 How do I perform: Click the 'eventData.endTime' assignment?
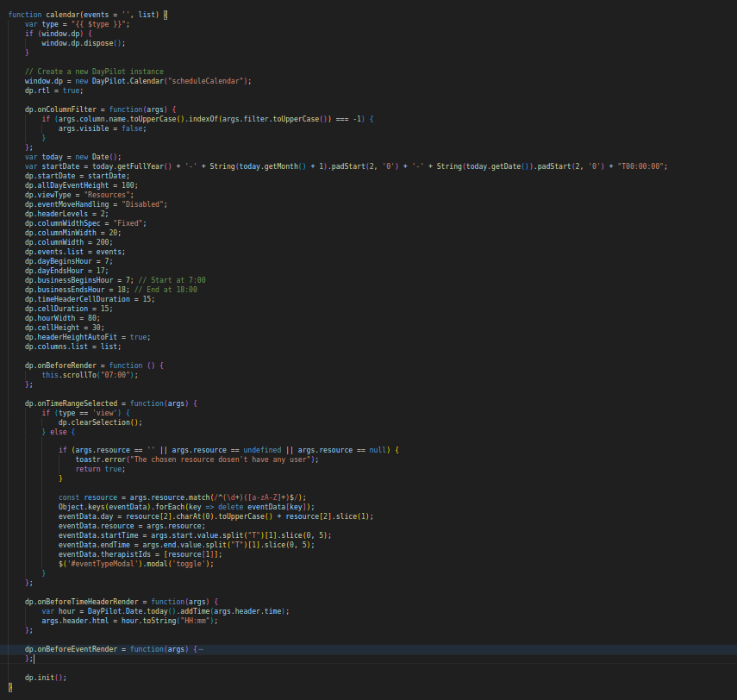click(x=186, y=545)
